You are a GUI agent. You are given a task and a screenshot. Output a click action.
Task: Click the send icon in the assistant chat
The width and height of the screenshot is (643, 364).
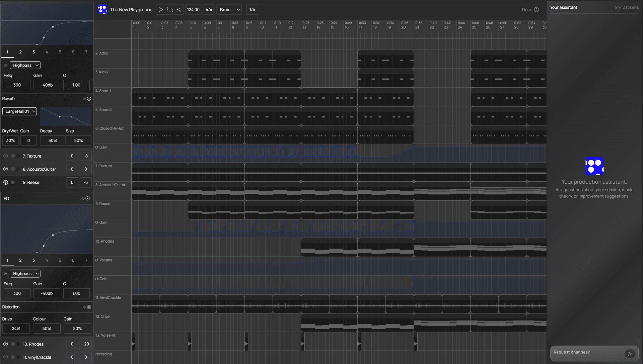[631, 354]
